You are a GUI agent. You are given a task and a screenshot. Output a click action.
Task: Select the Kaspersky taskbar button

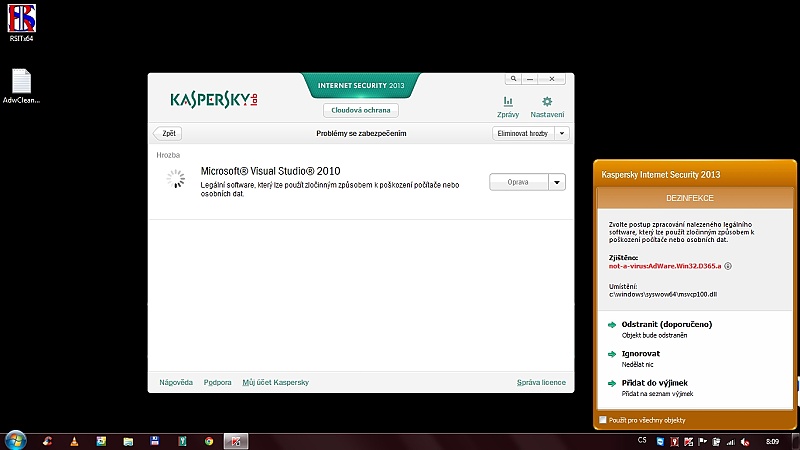(236, 441)
